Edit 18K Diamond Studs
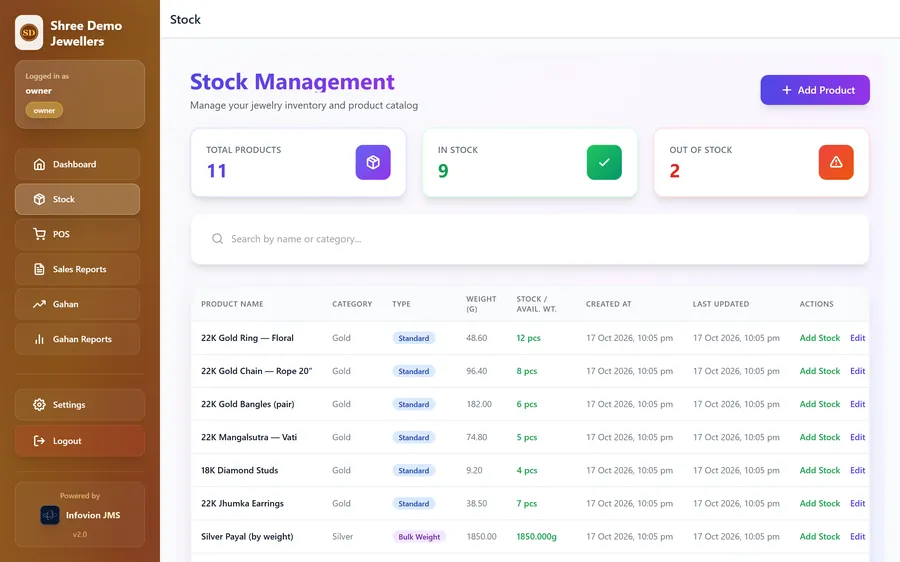900x562 pixels. coord(858,470)
